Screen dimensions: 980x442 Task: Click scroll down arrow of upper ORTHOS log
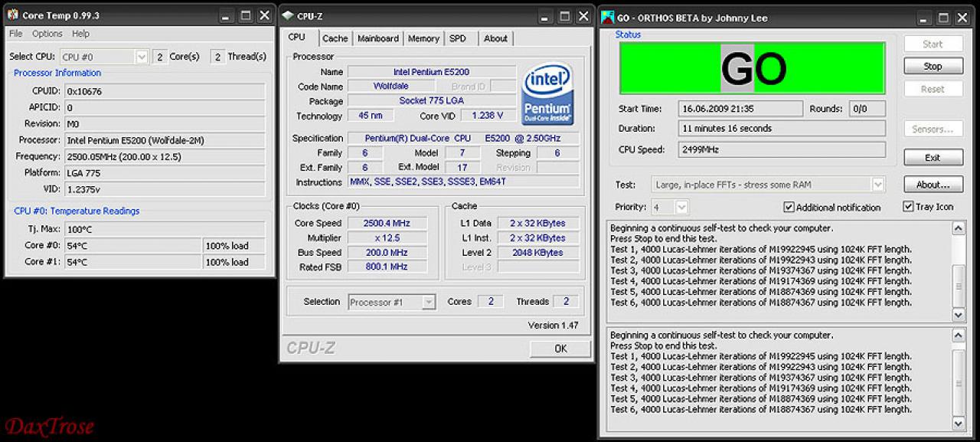[959, 315]
